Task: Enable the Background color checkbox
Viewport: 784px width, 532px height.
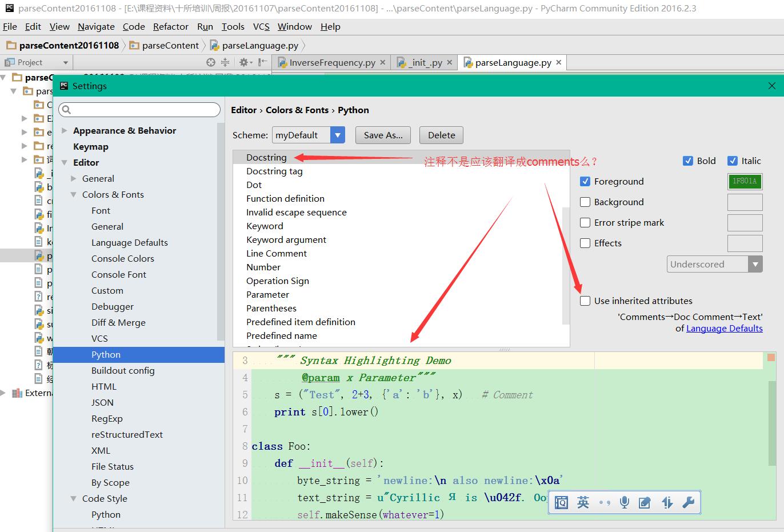Action: click(585, 202)
